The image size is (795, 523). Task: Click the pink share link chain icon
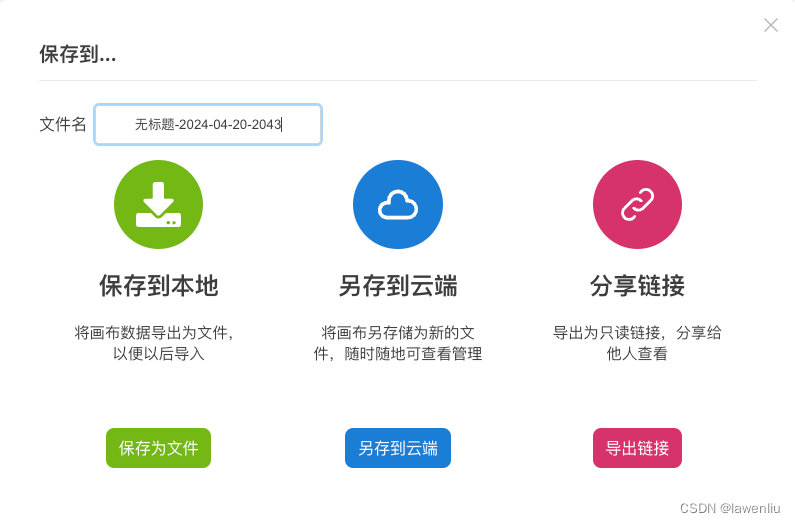click(637, 204)
